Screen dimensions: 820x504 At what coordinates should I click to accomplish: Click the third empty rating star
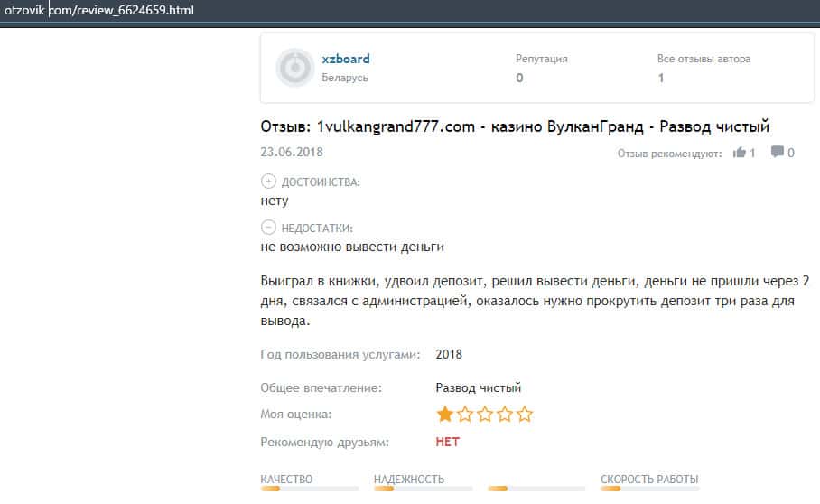485,415
